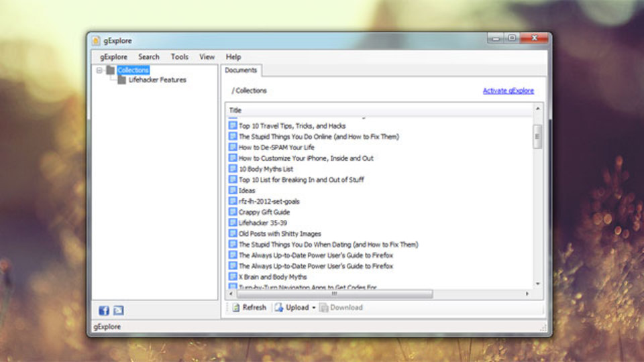The height and width of the screenshot is (362, 644).
Task: Click document icon beside Old Posts with Shitty Images
Action: 233,233
